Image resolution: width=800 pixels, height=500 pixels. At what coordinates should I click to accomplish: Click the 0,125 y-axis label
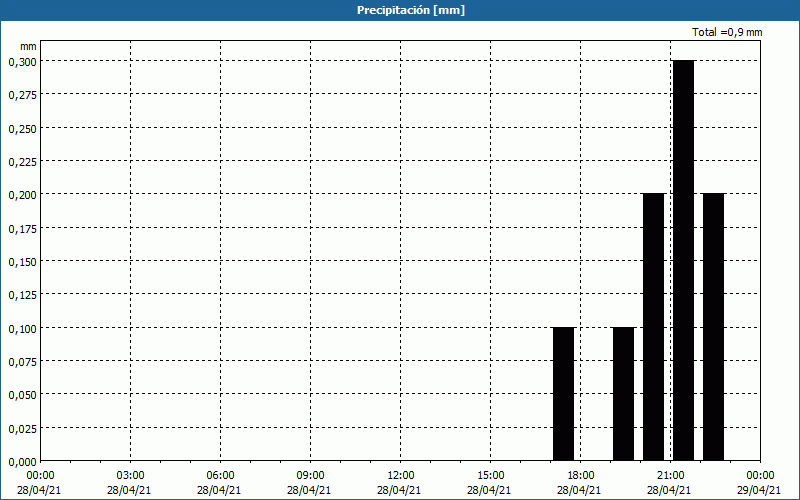tap(22, 295)
